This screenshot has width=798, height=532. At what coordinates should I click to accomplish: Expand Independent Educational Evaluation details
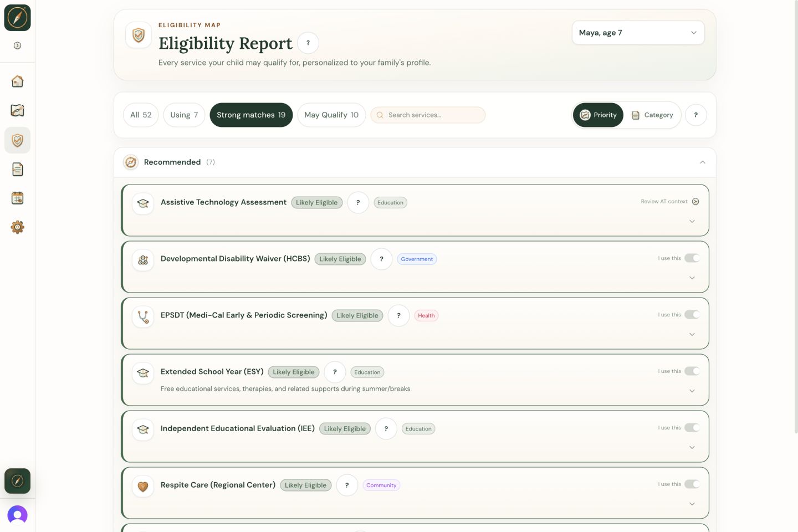click(x=692, y=448)
